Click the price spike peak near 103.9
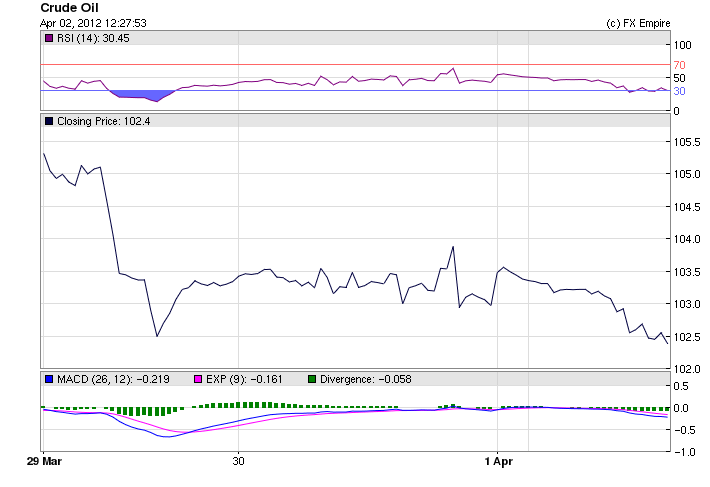 pos(453,247)
